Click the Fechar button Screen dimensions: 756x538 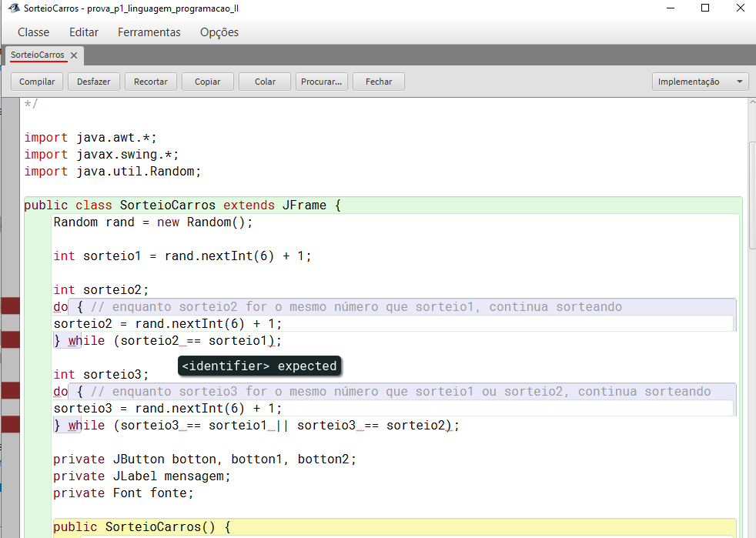[x=379, y=82]
